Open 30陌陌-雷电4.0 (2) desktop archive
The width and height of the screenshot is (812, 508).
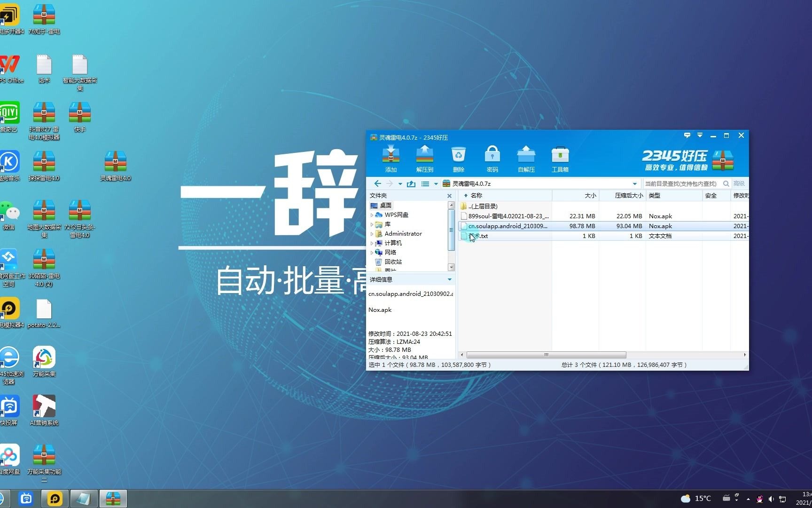click(44, 268)
